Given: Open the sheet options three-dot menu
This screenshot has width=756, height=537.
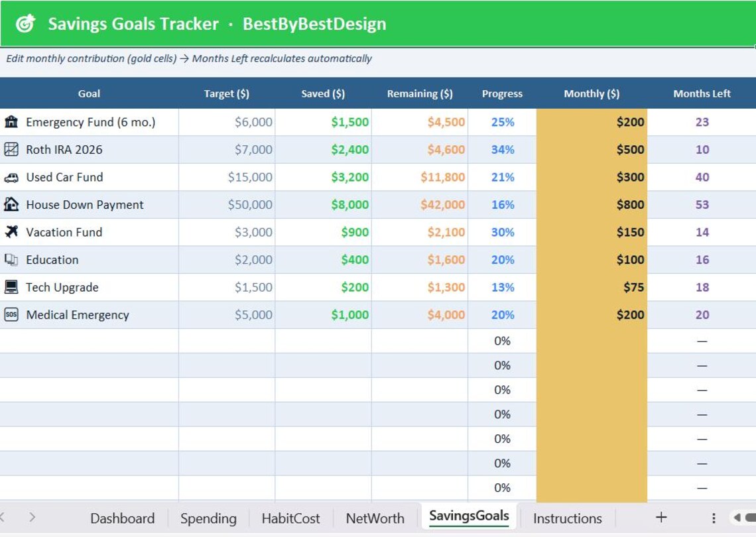Looking at the screenshot, I should coord(714,518).
